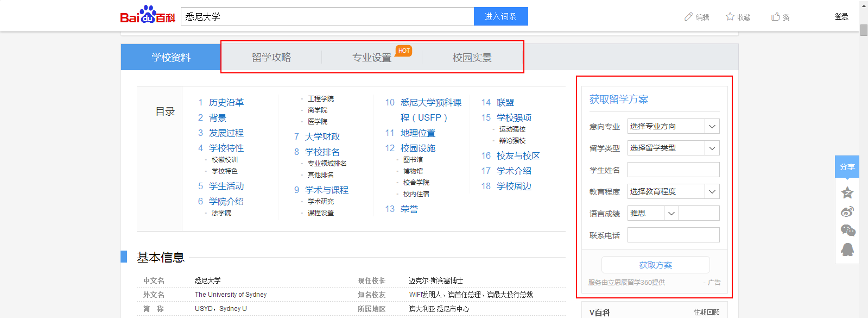Click the 学生姓名 input field
This screenshot has height=318, width=868.
pos(674,170)
